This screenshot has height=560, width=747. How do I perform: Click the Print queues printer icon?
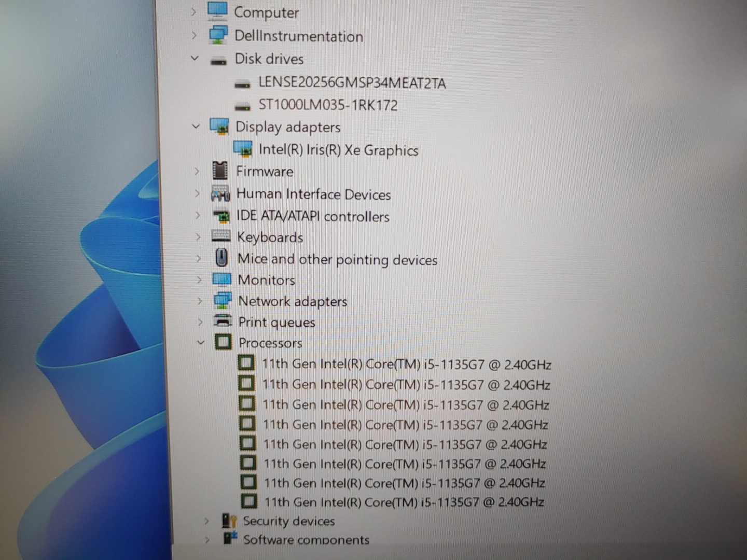[x=223, y=321]
